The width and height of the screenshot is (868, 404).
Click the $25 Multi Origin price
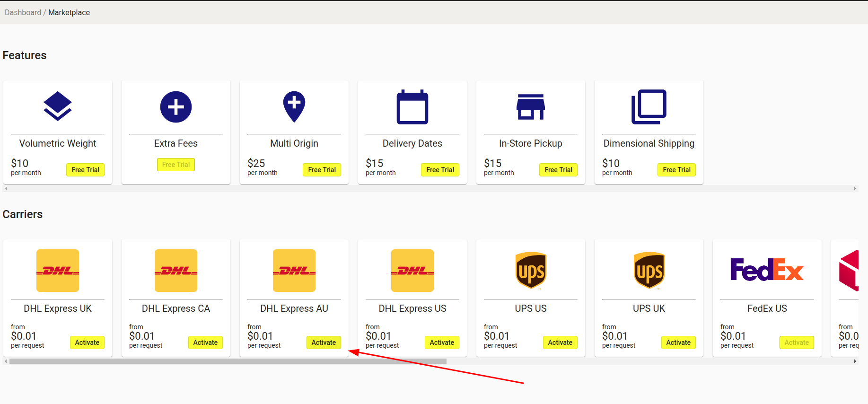(256, 163)
